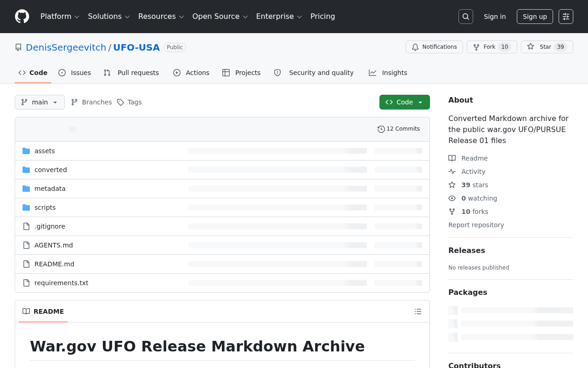Click the Fork icon
This screenshot has width=588, height=368.
(x=476, y=47)
